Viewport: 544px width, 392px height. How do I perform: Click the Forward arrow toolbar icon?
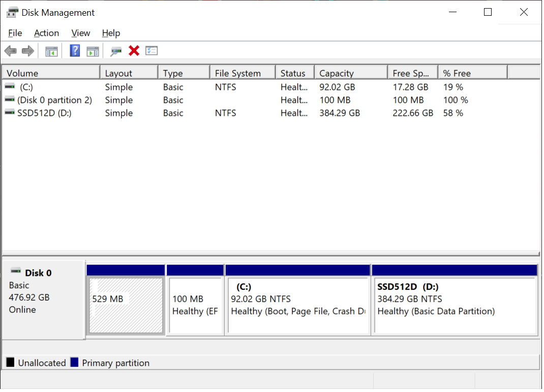(27, 51)
